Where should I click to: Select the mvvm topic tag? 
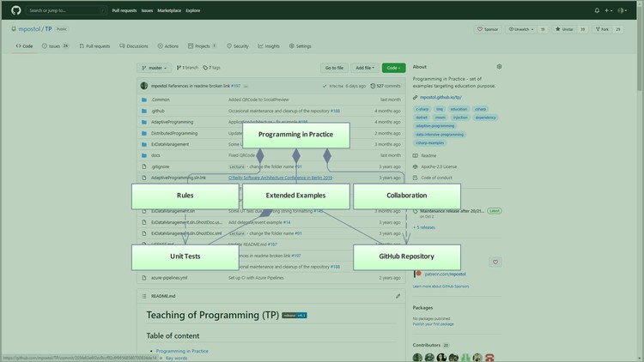tap(440, 118)
